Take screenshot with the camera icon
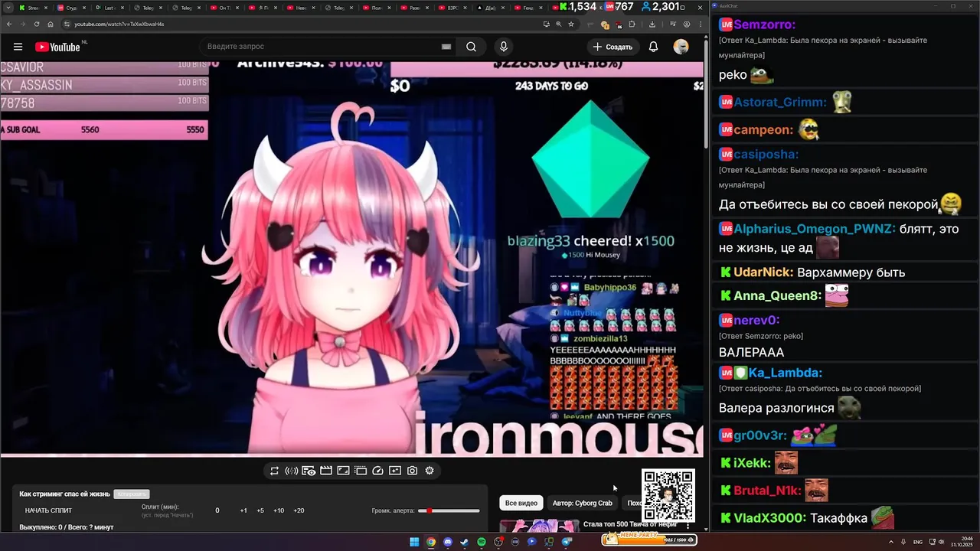This screenshot has width=980, height=551. pyautogui.click(x=412, y=471)
